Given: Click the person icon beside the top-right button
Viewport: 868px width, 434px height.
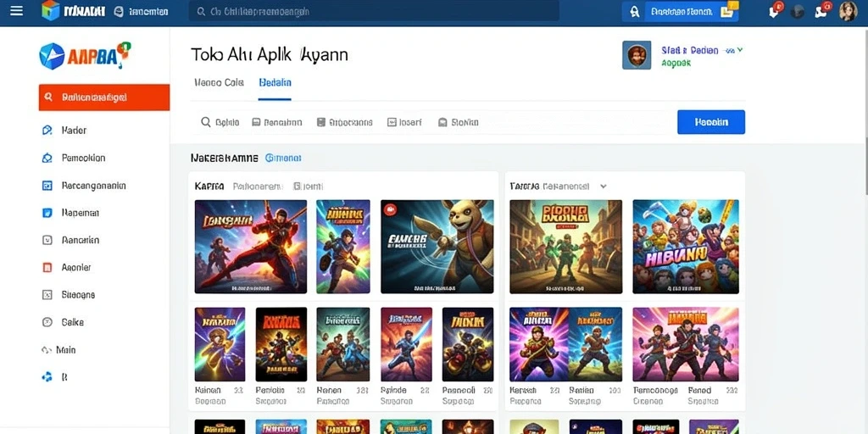Looking at the screenshot, I should (635, 12).
